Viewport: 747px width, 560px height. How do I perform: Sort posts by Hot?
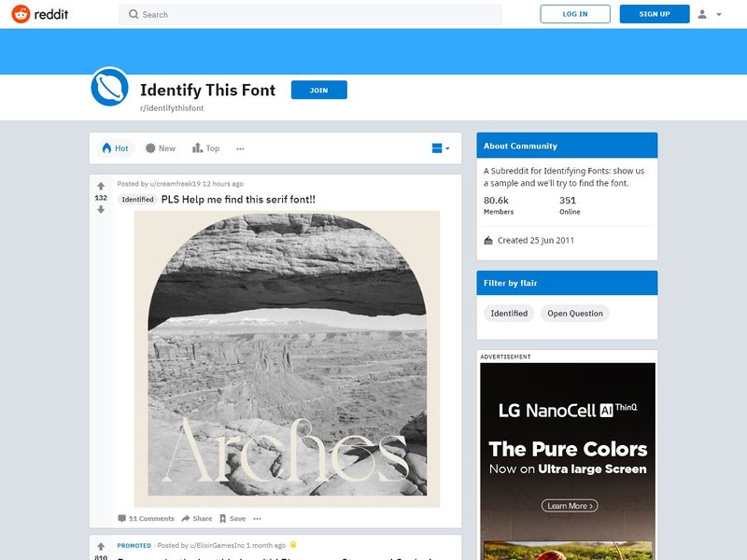(116, 148)
